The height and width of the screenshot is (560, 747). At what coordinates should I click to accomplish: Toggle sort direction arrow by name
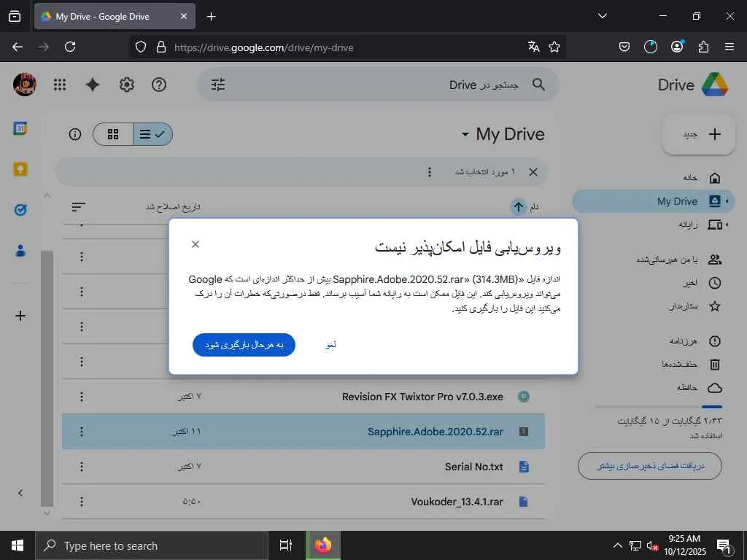pos(519,206)
